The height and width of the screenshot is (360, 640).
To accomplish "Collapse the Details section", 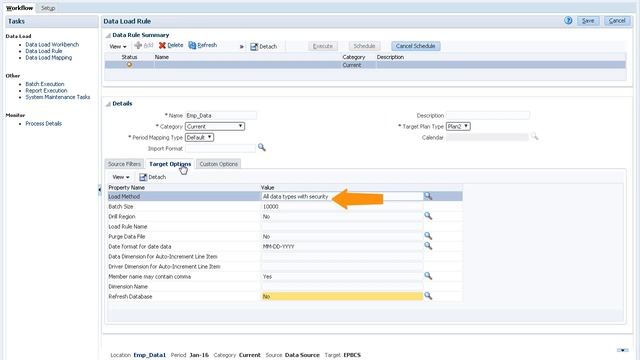I will pos(108,104).
